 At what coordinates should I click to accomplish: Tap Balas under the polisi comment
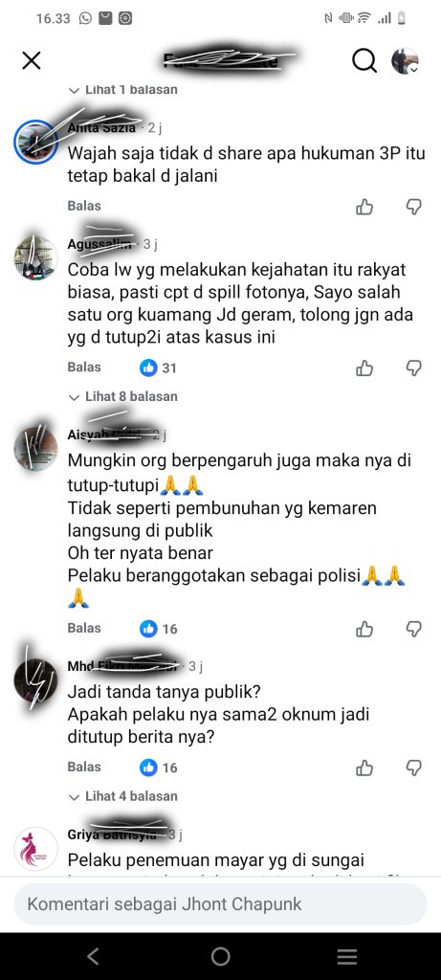click(84, 628)
